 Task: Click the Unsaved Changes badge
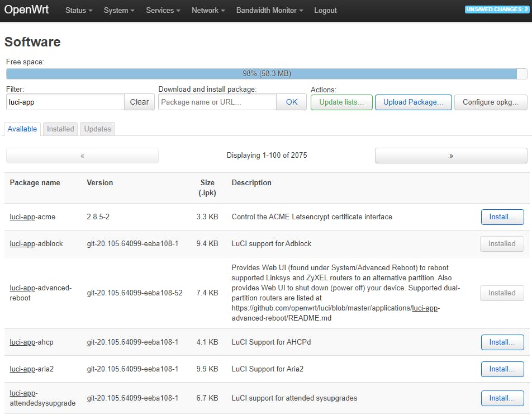(496, 10)
